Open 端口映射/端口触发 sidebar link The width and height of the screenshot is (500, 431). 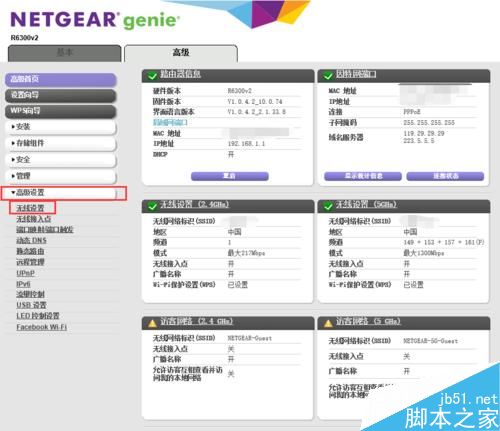45,230
